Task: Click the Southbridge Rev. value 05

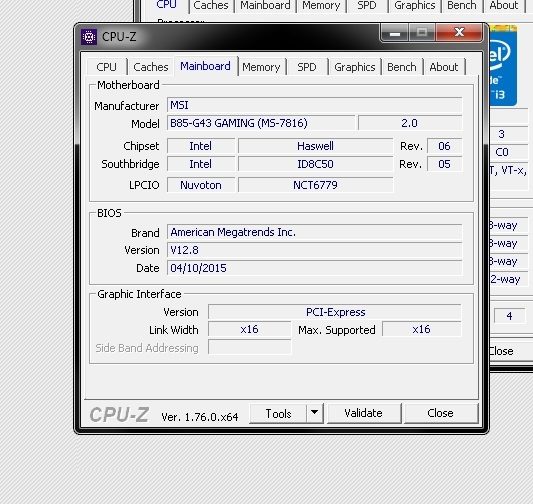Action: 444,164
